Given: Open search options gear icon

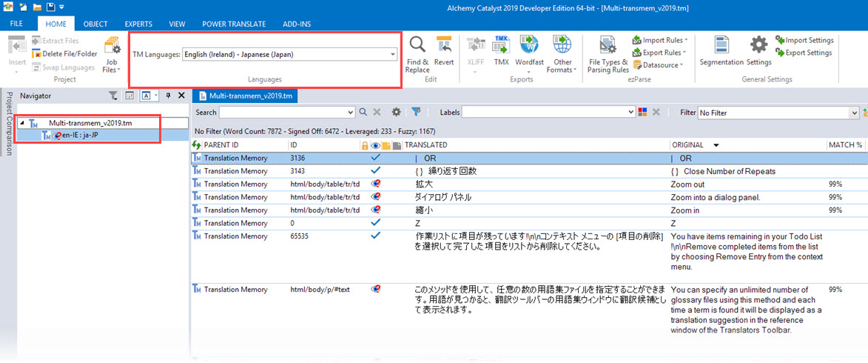Looking at the screenshot, I should coord(396,112).
